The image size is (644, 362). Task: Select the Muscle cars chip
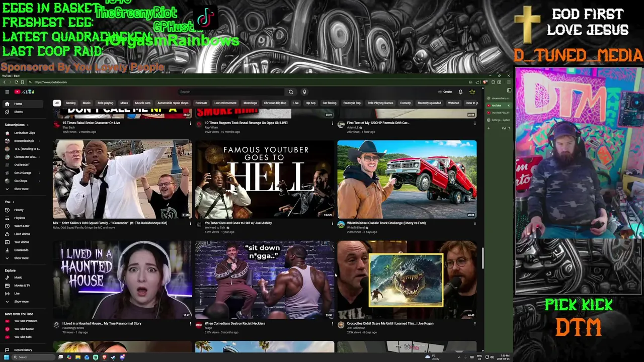[x=142, y=103]
